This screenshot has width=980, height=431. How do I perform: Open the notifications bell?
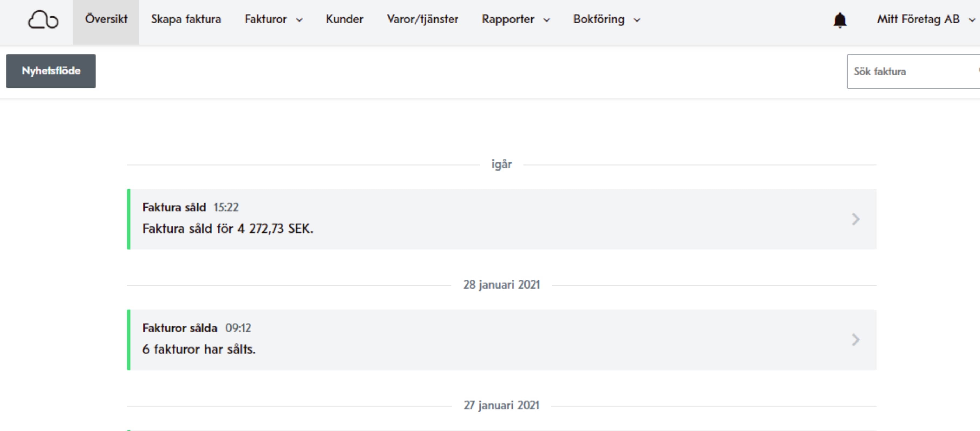(x=840, y=20)
